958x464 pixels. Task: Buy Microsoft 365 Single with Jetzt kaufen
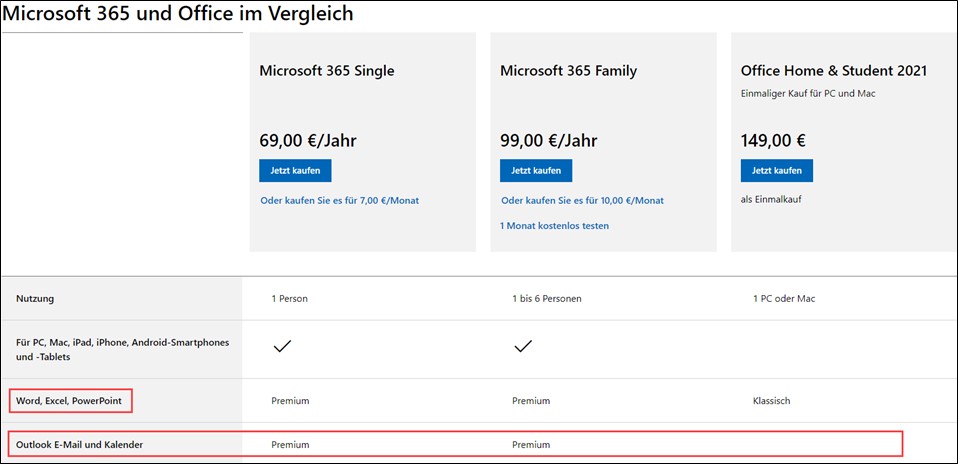(x=295, y=171)
